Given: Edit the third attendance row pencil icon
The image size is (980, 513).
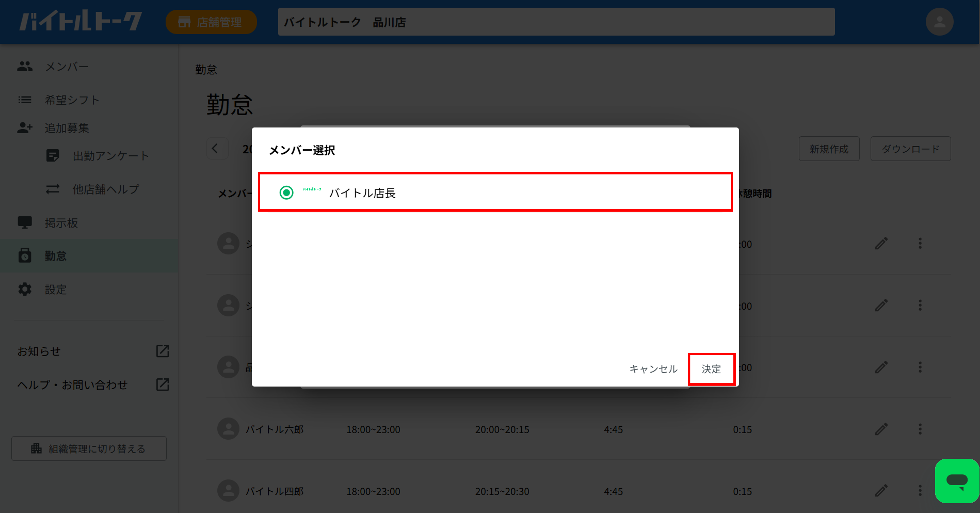Looking at the screenshot, I should click(x=881, y=367).
